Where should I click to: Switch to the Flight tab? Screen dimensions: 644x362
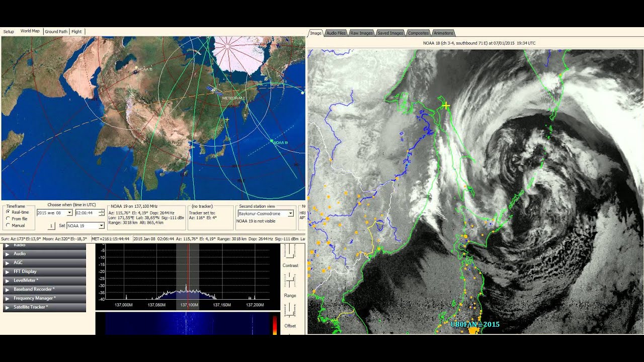coord(76,32)
